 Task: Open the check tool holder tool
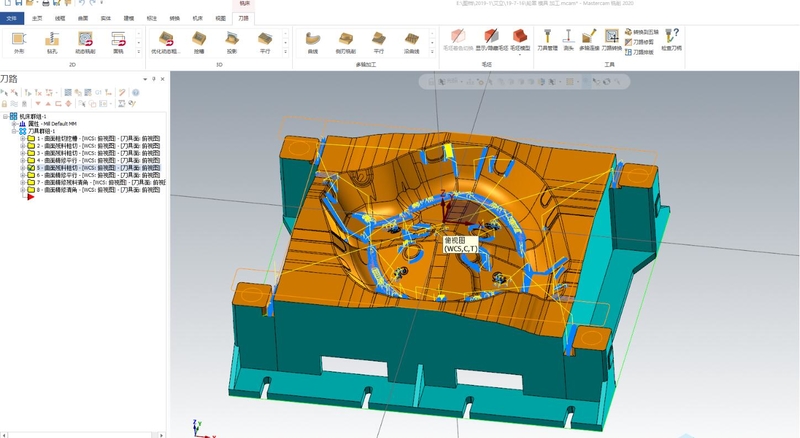(x=671, y=40)
